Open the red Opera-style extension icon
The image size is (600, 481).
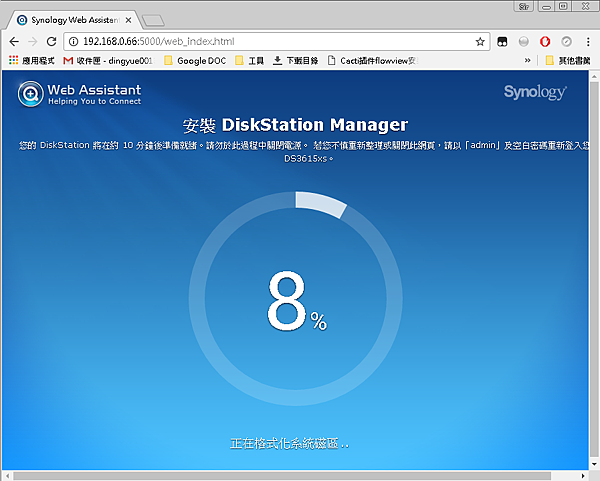coord(545,41)
